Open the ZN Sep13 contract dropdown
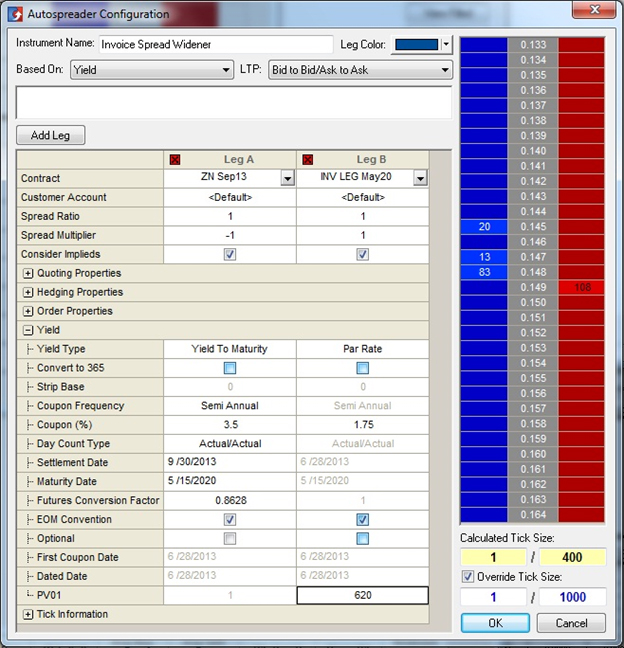This screenshot has height=648, width=624. click(287, 178)
